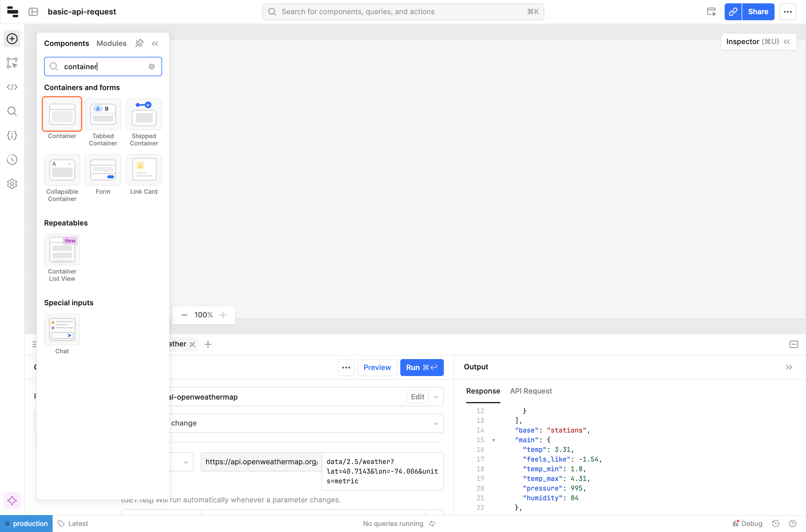Toggle the left panel layout icon
Image resolution: width=806 pixels, height=532 pixels.
(x=33, y=12)
